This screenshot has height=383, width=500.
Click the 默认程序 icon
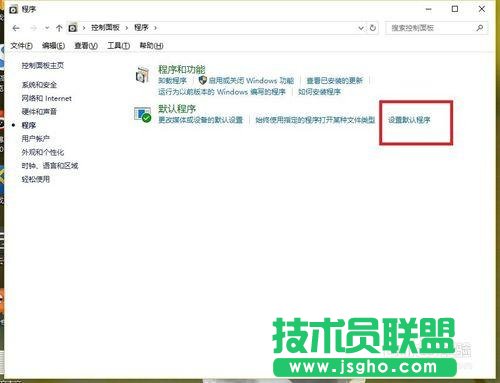(142, 114)
